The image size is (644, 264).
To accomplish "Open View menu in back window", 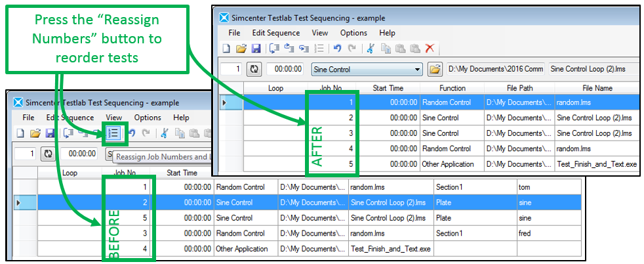I will (x=113, y=118).
